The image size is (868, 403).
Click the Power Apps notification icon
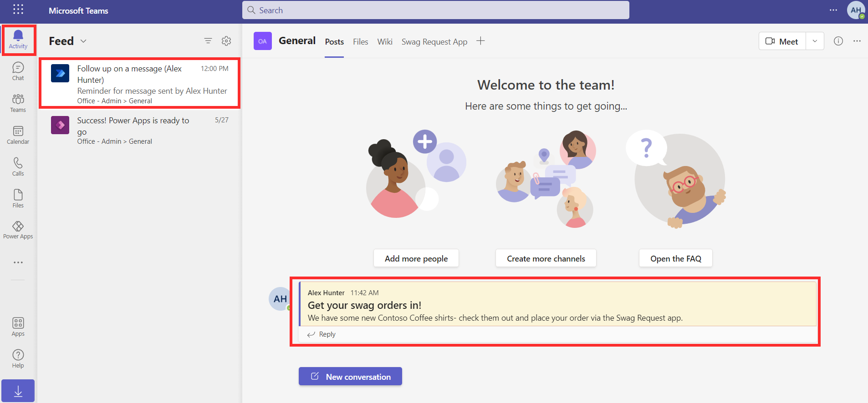[x=60, y=125]
